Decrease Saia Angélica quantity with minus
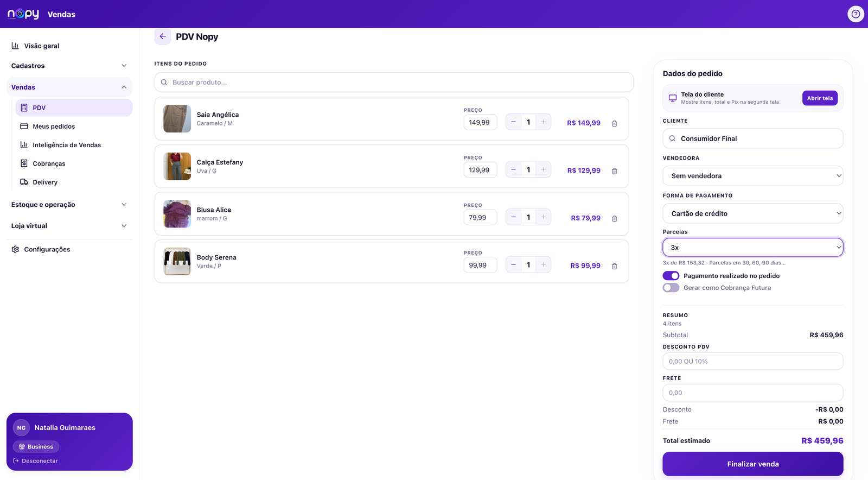Screen dimensions: 868x480 click(513, 122)
